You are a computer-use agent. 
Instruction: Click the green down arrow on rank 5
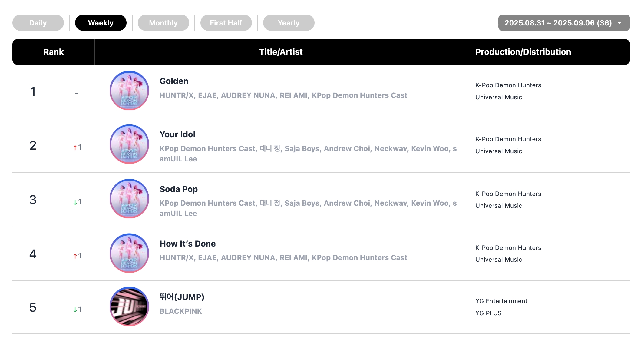point(75,310)
